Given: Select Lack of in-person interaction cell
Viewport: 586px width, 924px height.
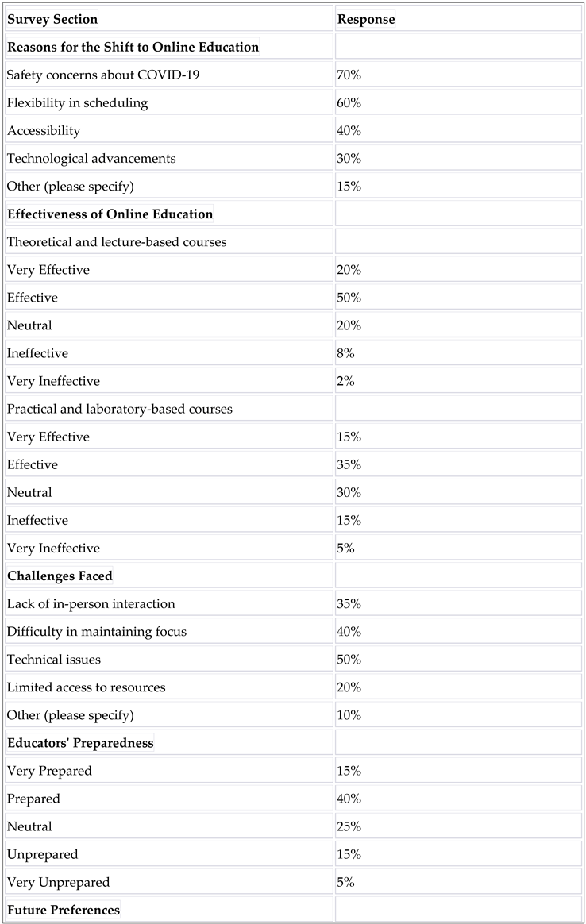Looking at the screenshot, I should click(91, 603).
